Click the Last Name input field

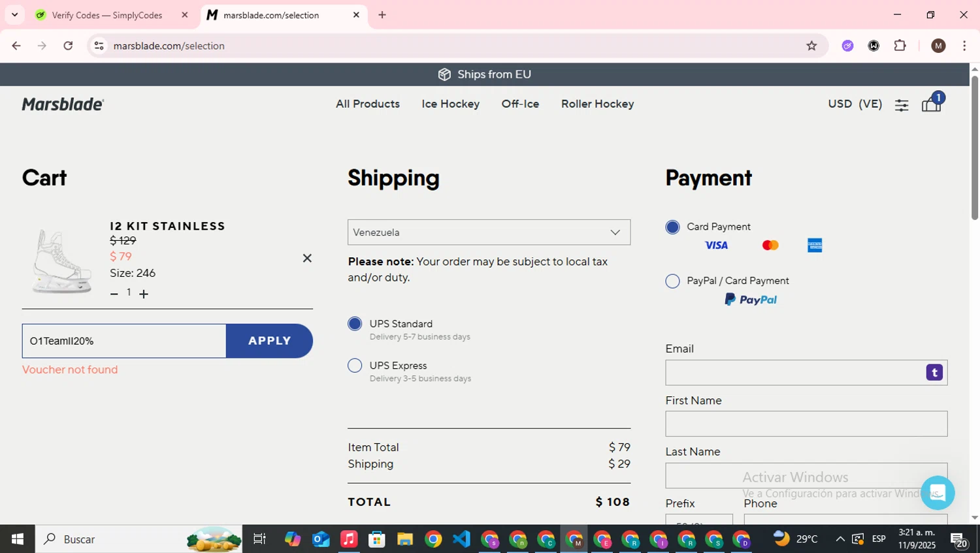pos(806,476)
